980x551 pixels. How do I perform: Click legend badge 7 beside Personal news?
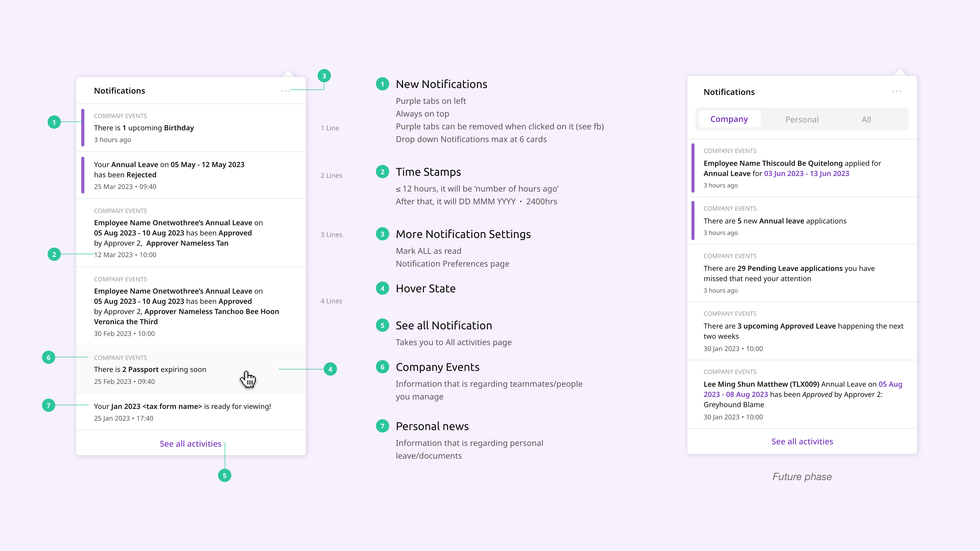382,426
